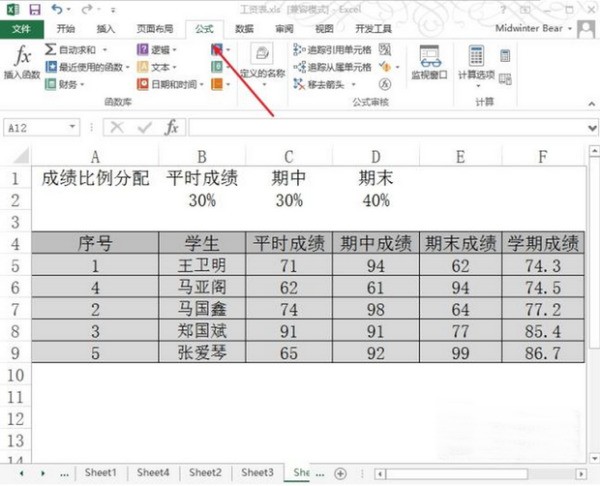Select the Sheet1 tab
Image resolution: width=600 pixels, height=486 pixels.
101,473
